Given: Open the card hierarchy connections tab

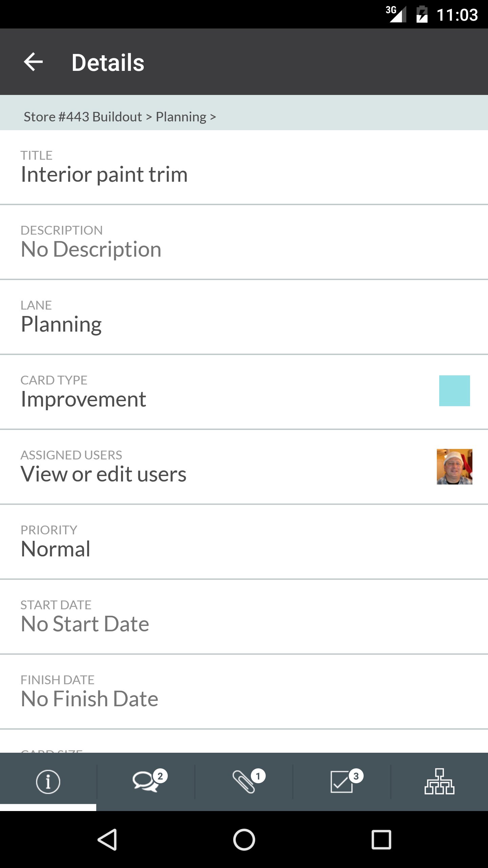Looking at the screenshot, I should pyautogui.click(x=439, y=782).
